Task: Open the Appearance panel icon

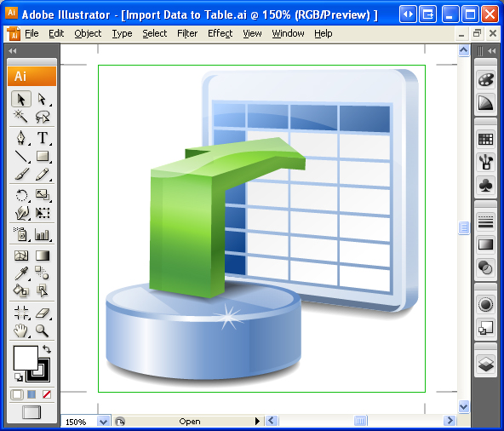Action: click(485, 304)
